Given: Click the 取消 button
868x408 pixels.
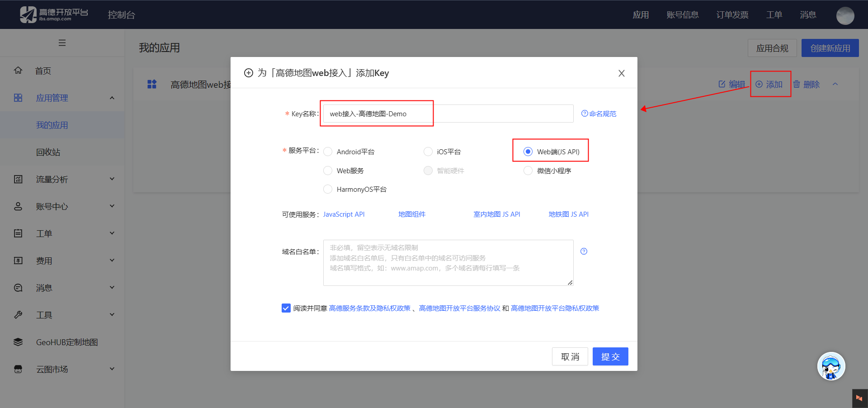Looking at the screenshot, I should pyautogui.click(x=570, y=356).
